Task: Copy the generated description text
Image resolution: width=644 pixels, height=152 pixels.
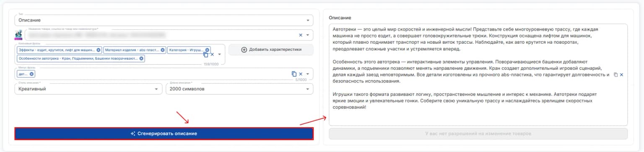Action: [615, 75]
